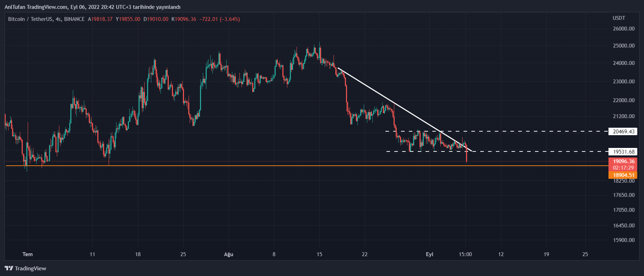Click the Tem month label on time axis
Viewport: 644px width, 276px height.
27,254
